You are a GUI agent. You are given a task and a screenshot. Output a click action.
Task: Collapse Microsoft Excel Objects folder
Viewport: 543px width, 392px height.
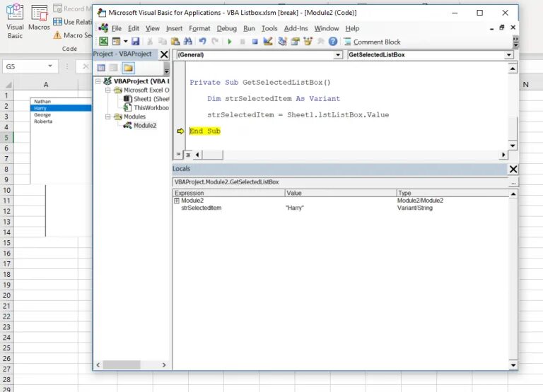(107, 90)
